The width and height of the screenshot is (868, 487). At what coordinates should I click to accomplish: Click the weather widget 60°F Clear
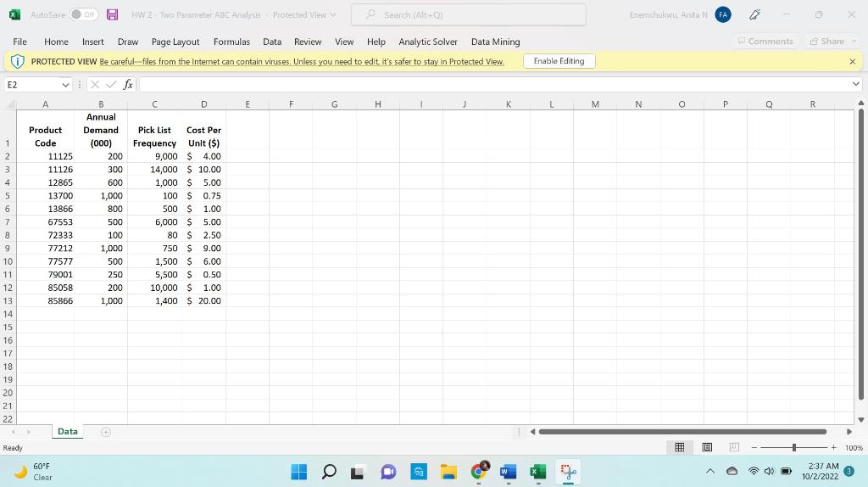click(33, 472)
